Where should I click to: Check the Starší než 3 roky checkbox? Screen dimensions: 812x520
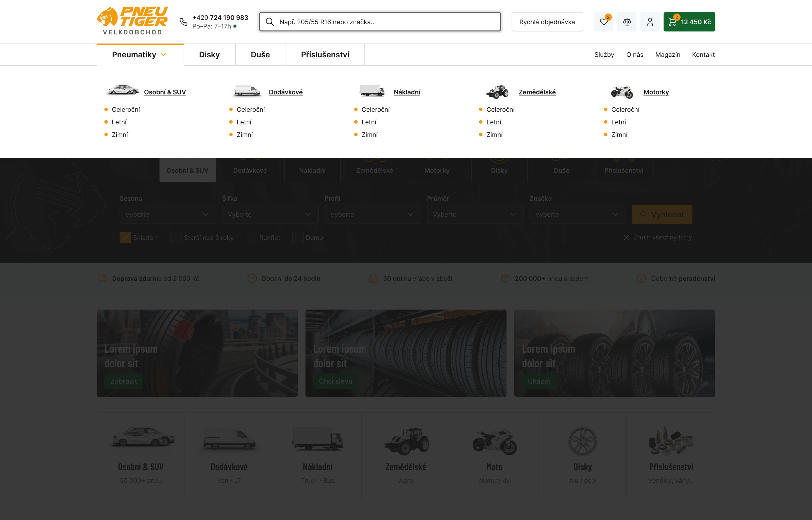[176, 238]
